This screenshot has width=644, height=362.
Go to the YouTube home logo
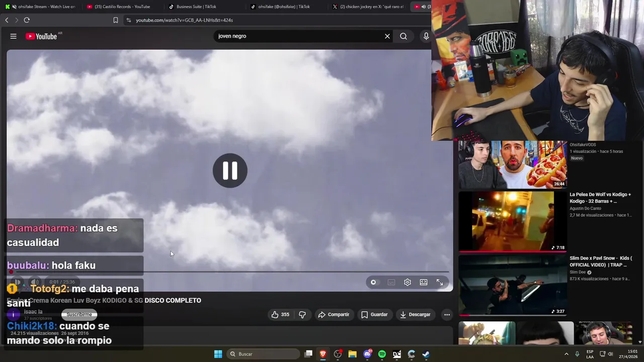pos(42,36)
